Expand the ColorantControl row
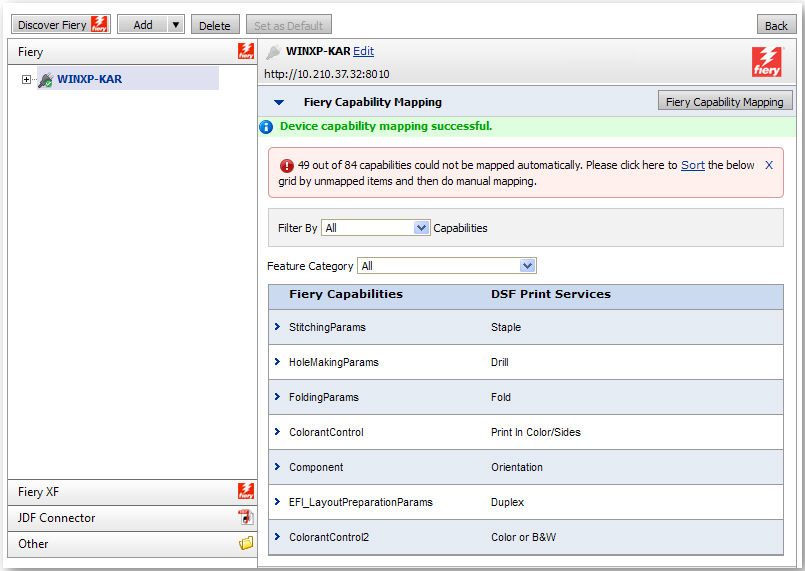805x571 pixels. (277, 431)
